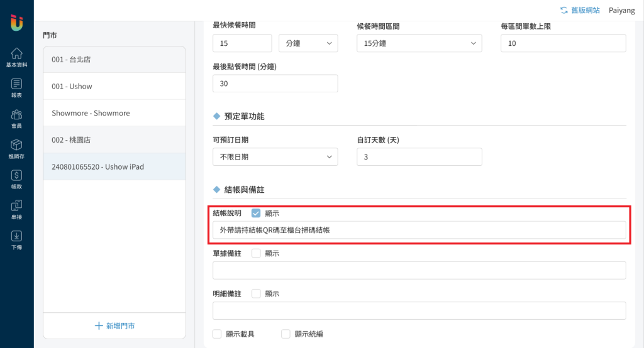Open the 報表 reports icon
This screenshot has height=348, width=644.
click(17, 87)
